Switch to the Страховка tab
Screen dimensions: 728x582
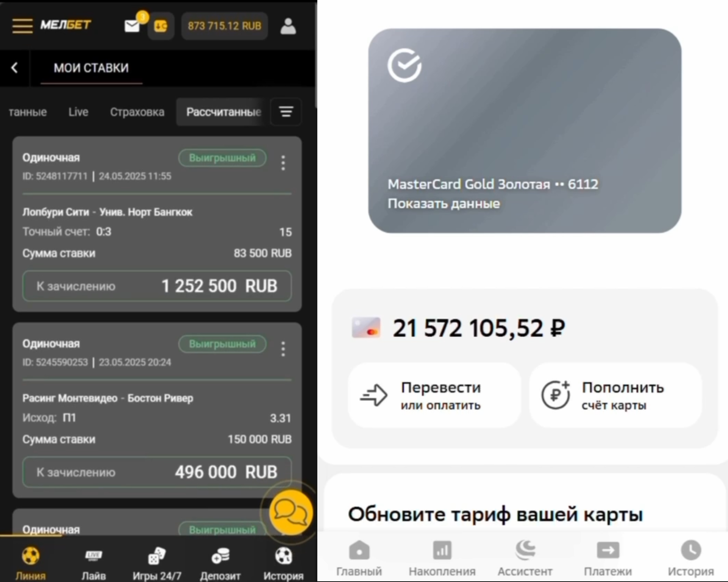tap(137, 112)
